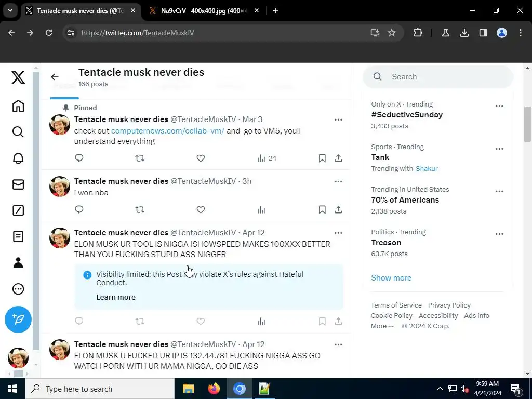Select the Tentacle musk never dies tab
Viewport: 532px width, 399px height.
(81, 10)
